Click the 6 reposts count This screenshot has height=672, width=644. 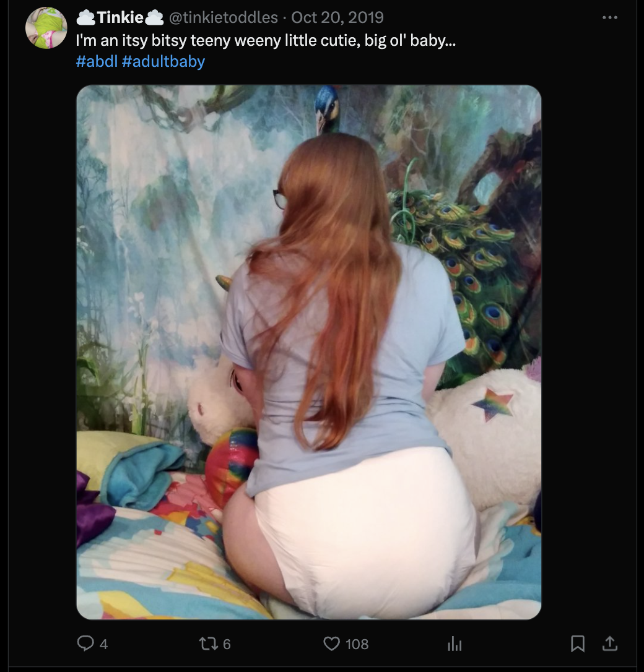pyautogui.click(x=227, y=644)
